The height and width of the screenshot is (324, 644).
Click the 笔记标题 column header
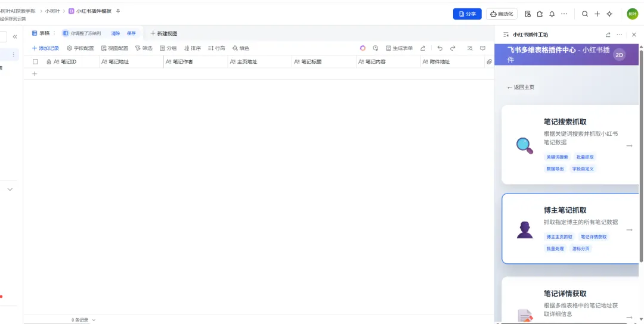[324, 61]
